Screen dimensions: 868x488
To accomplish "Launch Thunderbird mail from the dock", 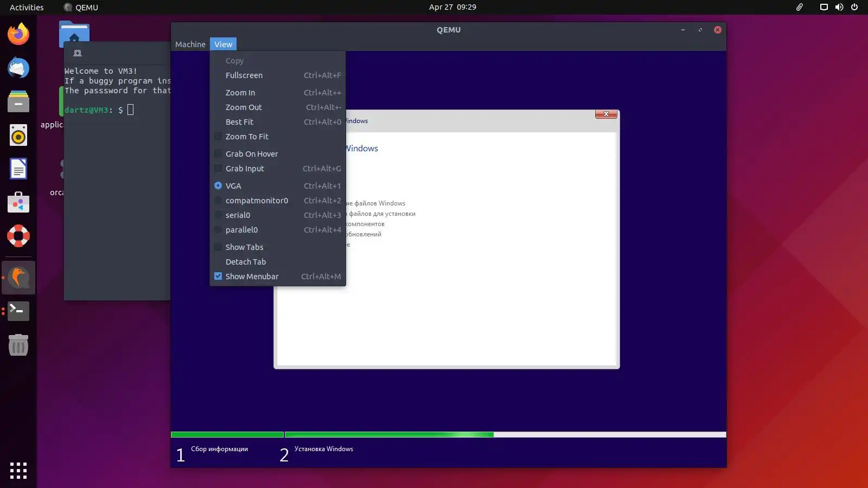I will [x=18, y=68].
